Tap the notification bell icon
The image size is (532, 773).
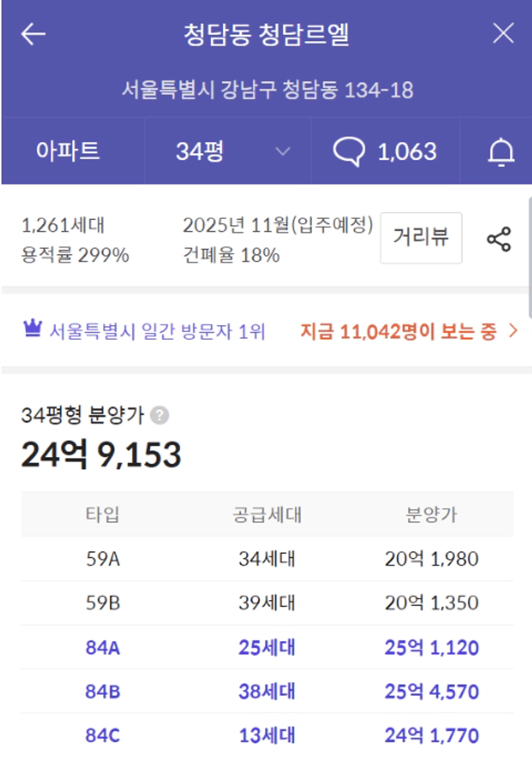coord(501,153)
